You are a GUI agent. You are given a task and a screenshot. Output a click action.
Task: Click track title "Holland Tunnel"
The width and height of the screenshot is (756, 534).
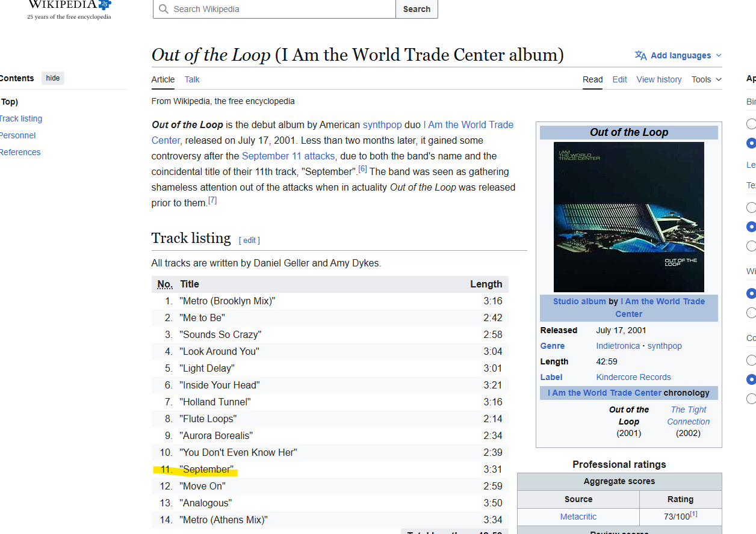click(x=215, y=402)
